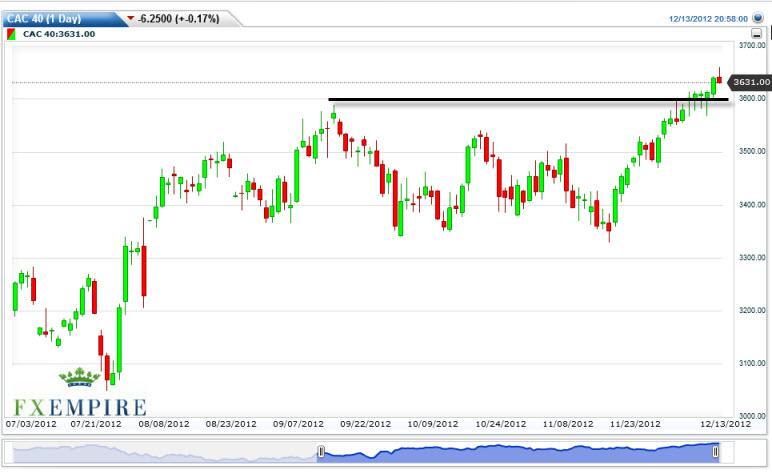Click the 11/23/2012 date axis label
The width and height of the screenshot is (772, 473).
coord(634,424)
